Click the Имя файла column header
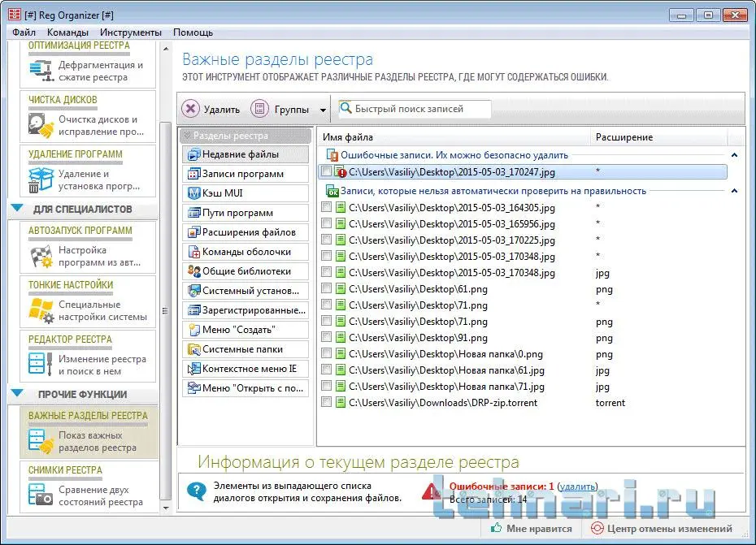The width and height of the screenshot is (756, 545). (454, 137)
